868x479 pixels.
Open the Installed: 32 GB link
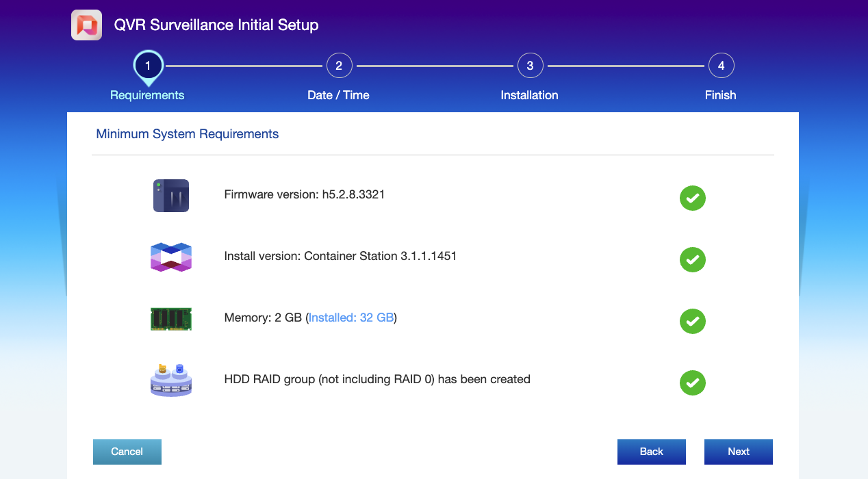(x=351, y=318)
